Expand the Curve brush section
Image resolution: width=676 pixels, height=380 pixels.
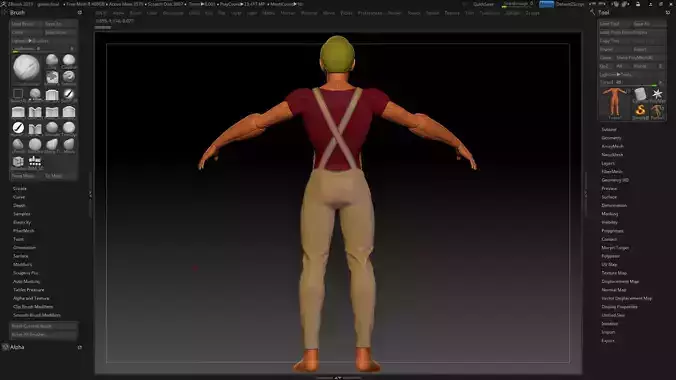pos(19,197)
